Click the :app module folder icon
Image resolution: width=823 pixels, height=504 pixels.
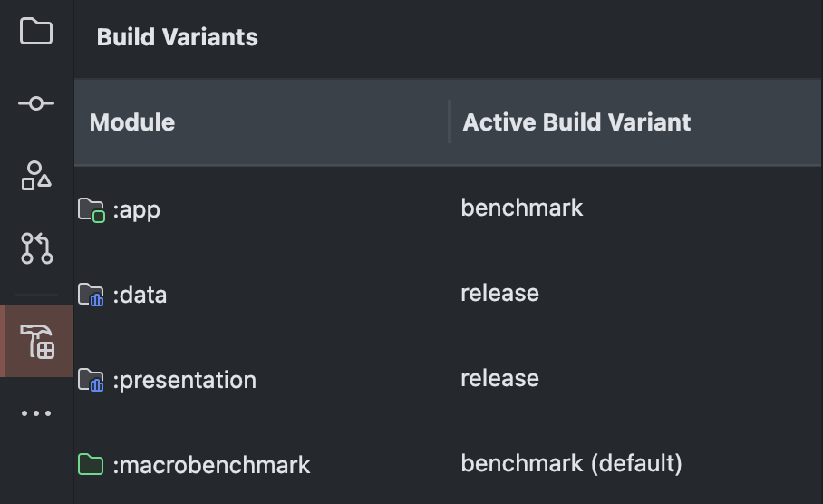92,210
